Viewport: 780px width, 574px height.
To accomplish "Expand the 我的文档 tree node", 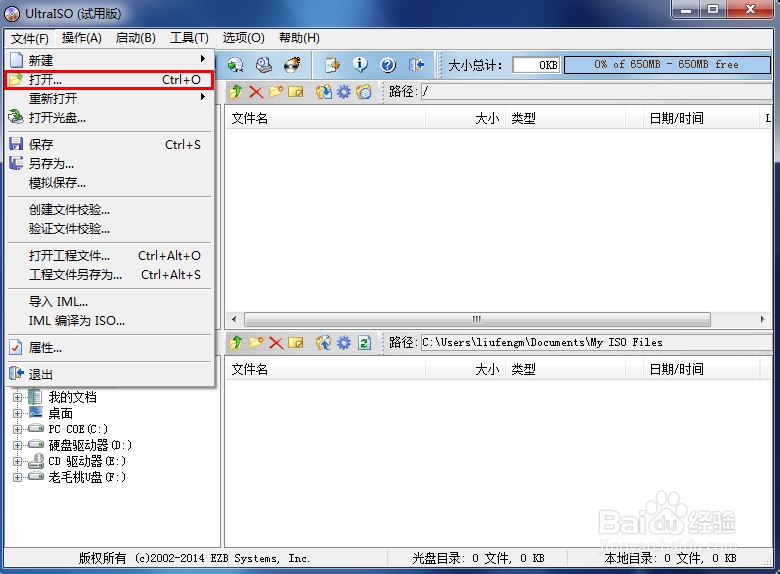I will [x=17, y=397].
